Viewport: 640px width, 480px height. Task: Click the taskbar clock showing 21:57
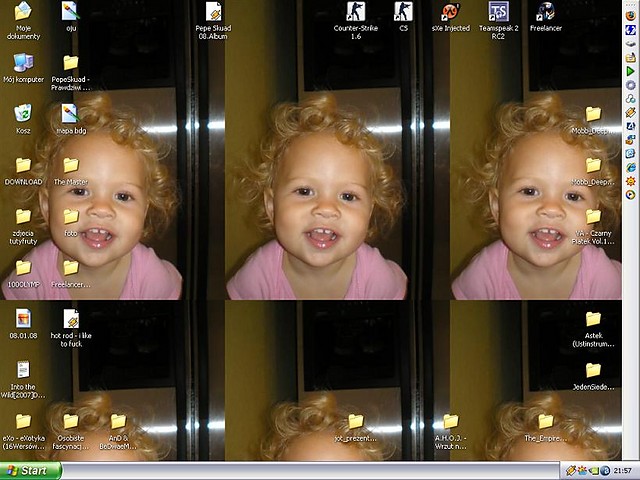pos(622,471)
